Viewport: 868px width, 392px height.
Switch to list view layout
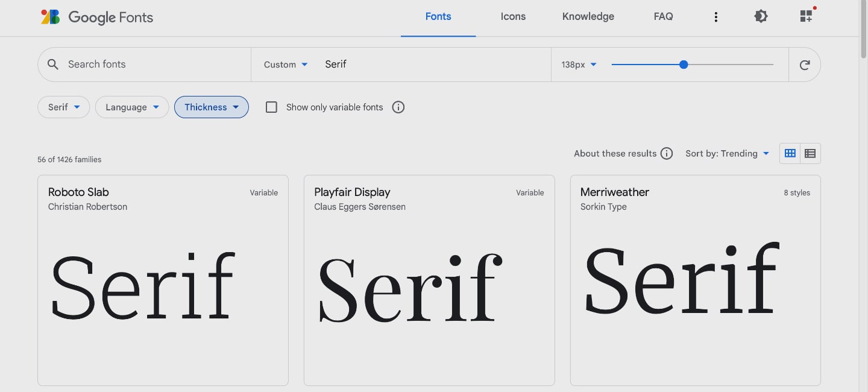(810, 153)
